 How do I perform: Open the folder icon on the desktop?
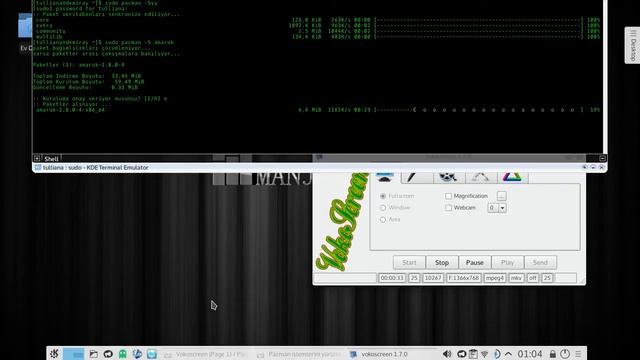pyautogui.click(x=25, y=25)
